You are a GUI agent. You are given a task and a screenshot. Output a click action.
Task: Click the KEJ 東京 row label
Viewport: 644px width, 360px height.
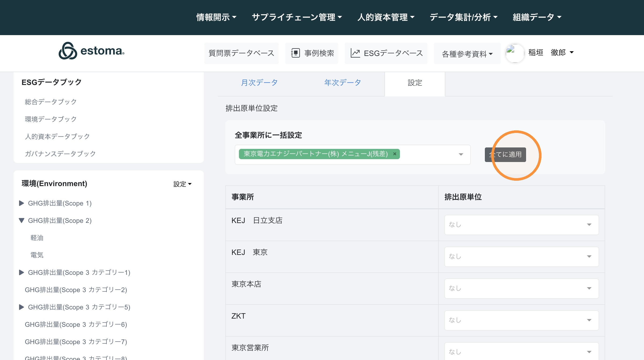click(249, 252)
